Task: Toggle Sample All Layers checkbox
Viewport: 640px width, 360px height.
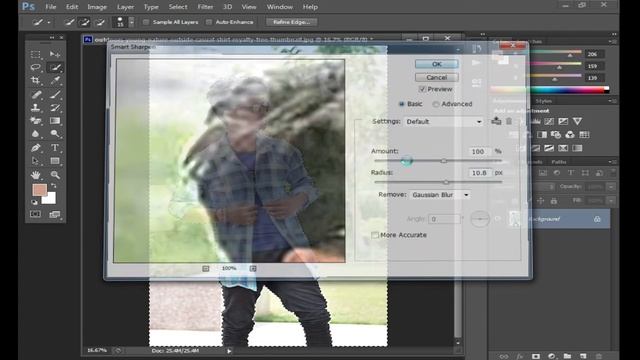Action: pyautogui.click(x=146, y=22)
